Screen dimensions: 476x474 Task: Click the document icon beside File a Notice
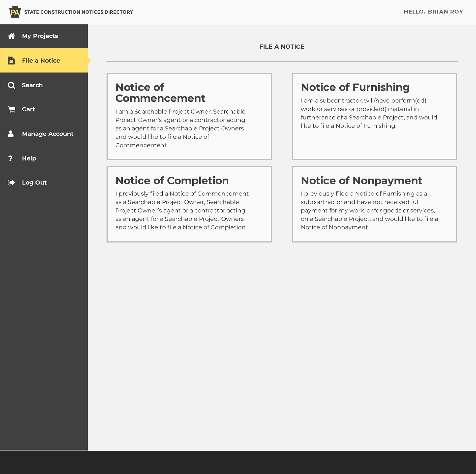(11, 61)
